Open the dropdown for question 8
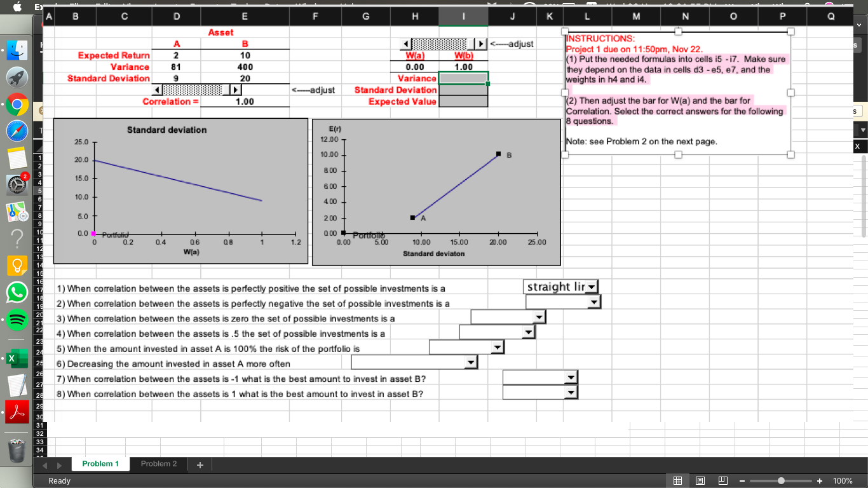The image size is (868, 488). point(571,393)
